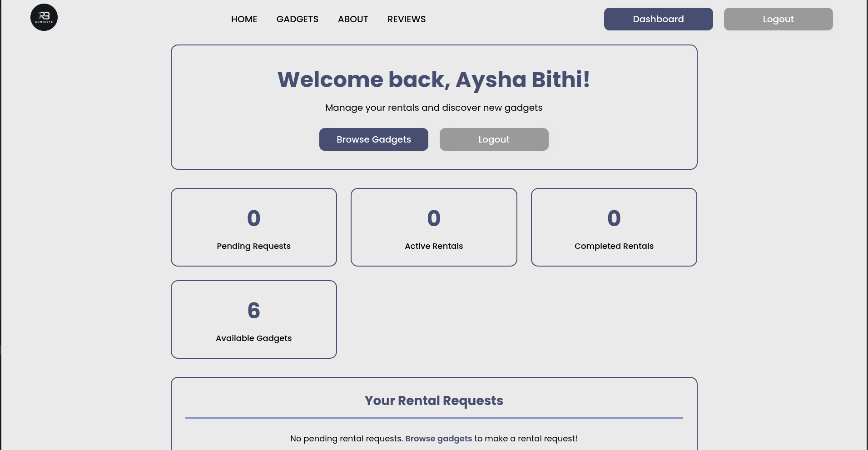Click the Logout button in the header
868x450 pixels.
click(778, 19)
